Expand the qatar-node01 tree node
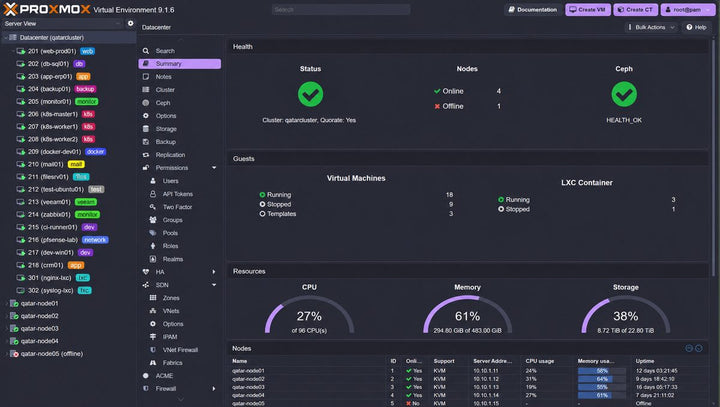 (x=6, y=303)
